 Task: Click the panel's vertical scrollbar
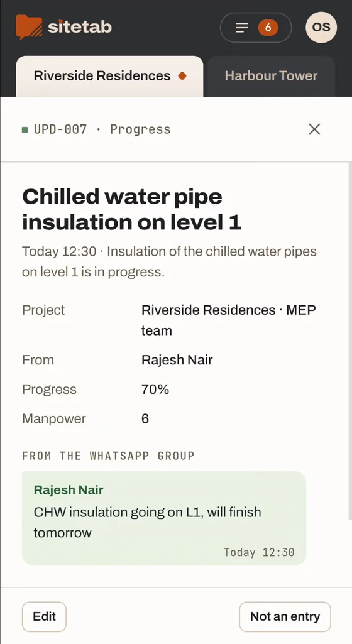pyautogui.click(x=349, y=341)
